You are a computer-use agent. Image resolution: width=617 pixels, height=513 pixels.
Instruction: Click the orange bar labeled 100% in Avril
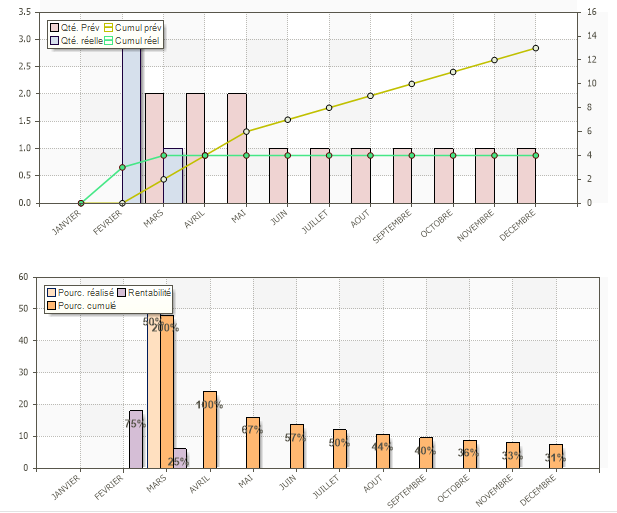pyautogui.click(x=210, y=430)
